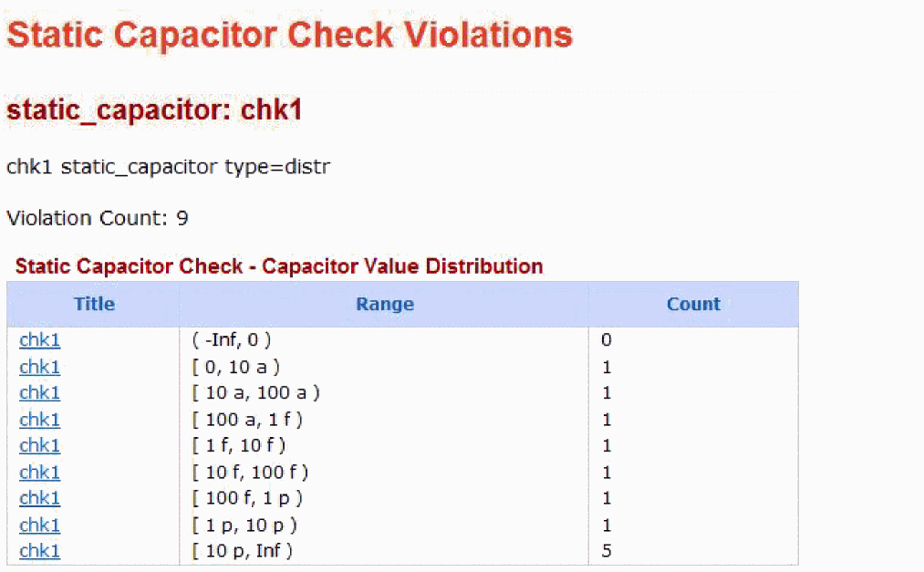
Task: Open chk1 link for [10 a, 100 a) range
Action: (39, 393)
